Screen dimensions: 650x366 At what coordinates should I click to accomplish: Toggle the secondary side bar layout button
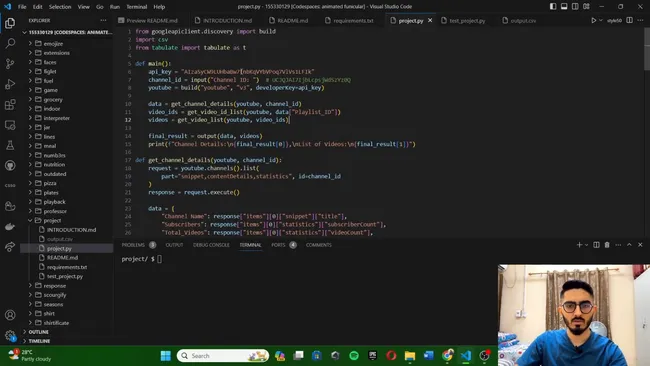575,7
